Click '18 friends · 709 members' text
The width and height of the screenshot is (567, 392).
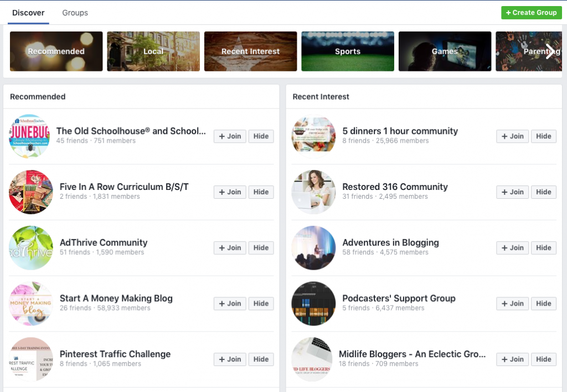coord(378,364)
